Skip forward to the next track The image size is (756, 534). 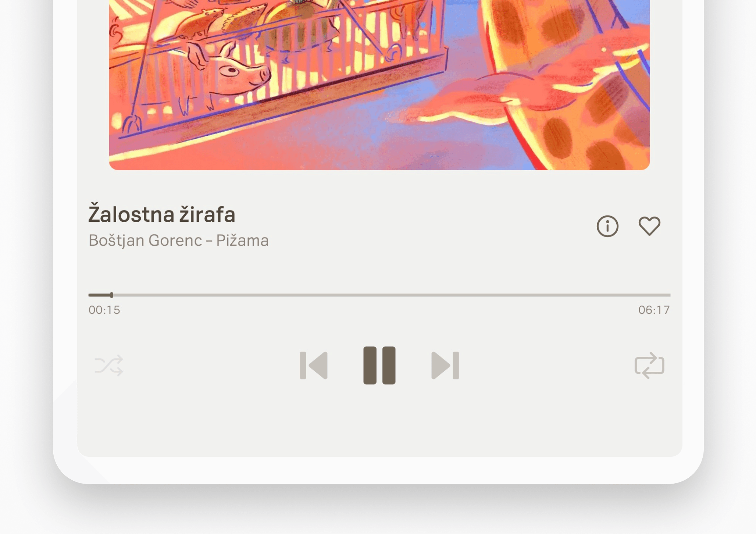click(445, 365)
